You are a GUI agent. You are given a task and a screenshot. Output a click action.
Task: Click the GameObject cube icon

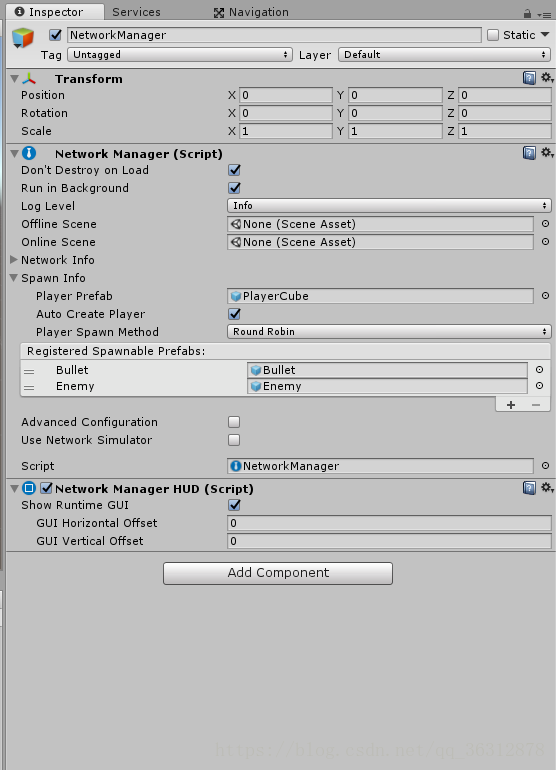23,38
